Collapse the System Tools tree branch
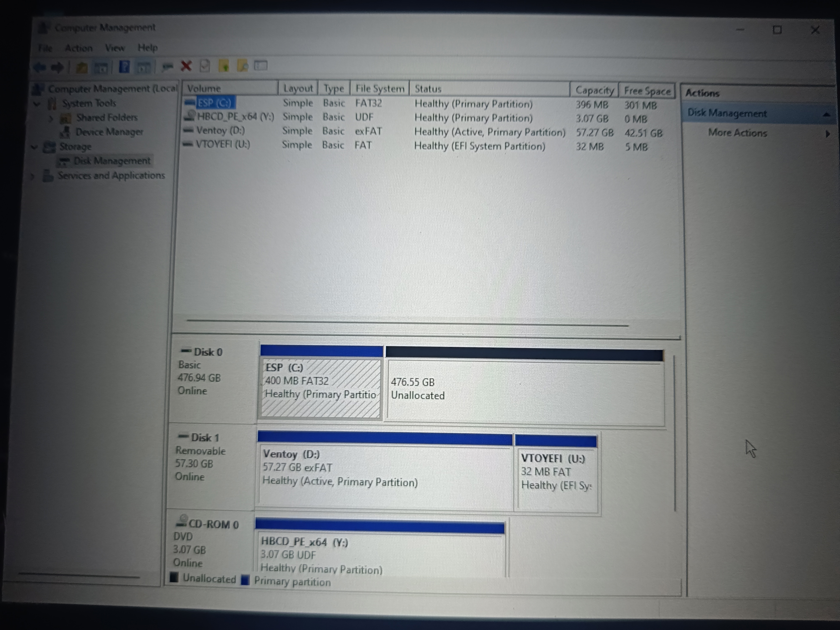The width and height of the screenshot is (840, 630). (37, 103)
